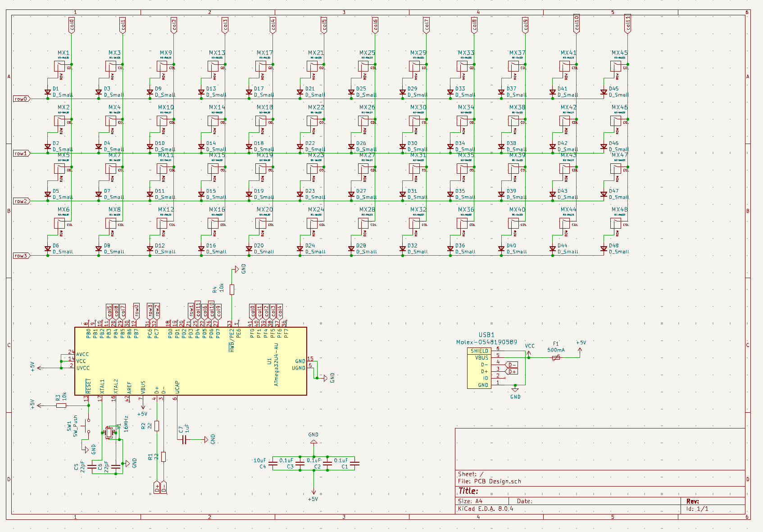The height and width of the screenshot is (532, 763).
Task: Select the row1 global label on left edge
Action: [22, 153]
